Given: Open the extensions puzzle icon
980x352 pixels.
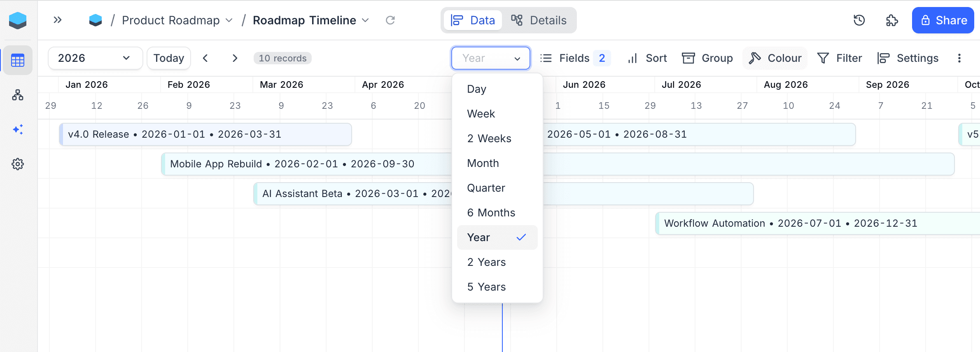Looking at the screenshot, I should (x=892, y=20).
